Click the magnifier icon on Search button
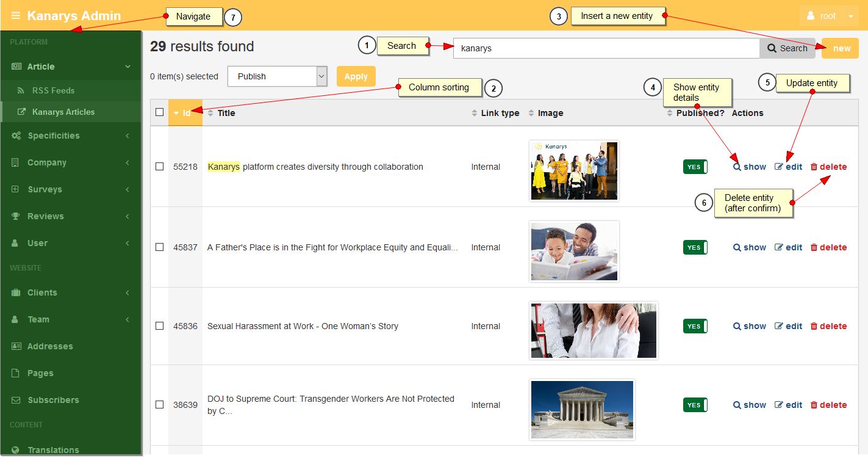Viewport: 868px width, 461px height. coord(772,48)
